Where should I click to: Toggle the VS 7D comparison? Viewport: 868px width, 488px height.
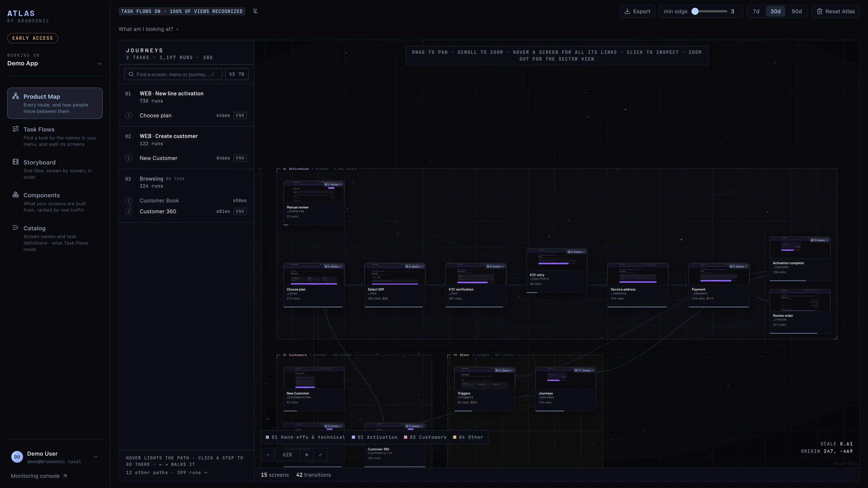237,74
